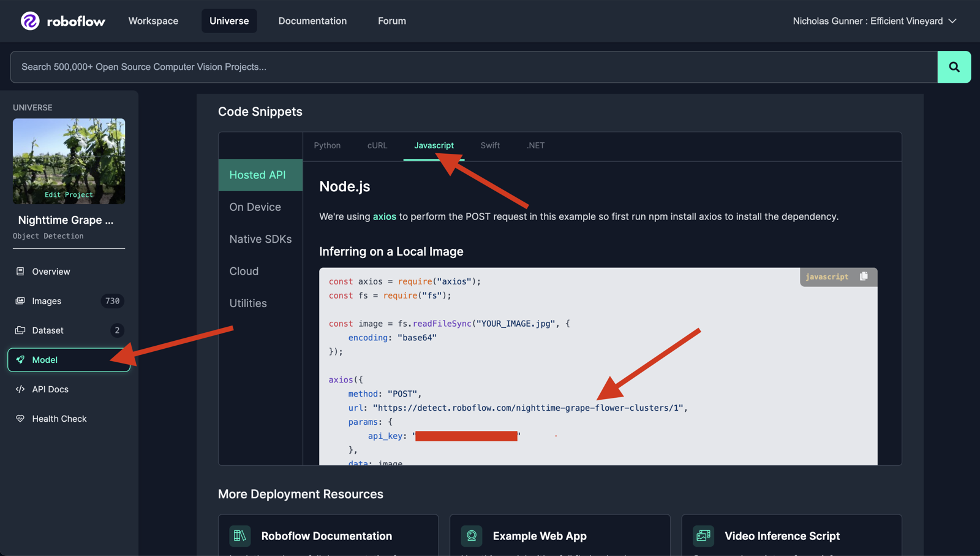Image resolution: width=980 pixels, height=556 pixels.
Task: Click the roboflow wordmark text
Action: tap(76, 21)
